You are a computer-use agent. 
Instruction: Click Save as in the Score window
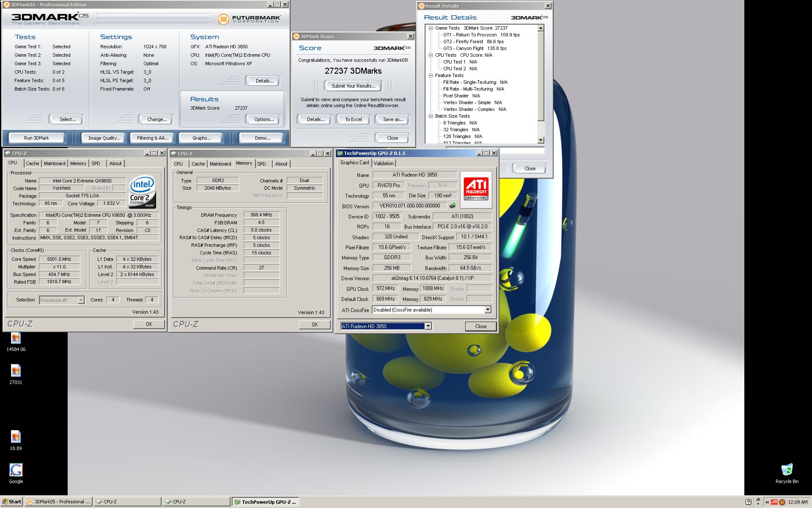point(393,119)
